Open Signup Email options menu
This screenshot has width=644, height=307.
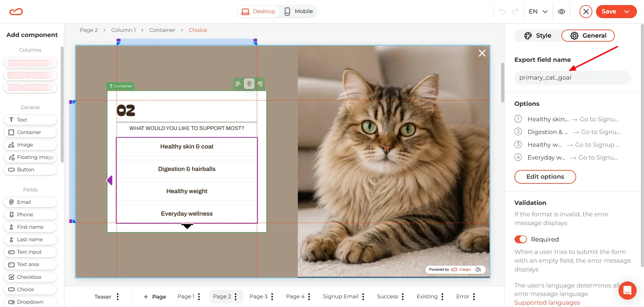point(363,297)
